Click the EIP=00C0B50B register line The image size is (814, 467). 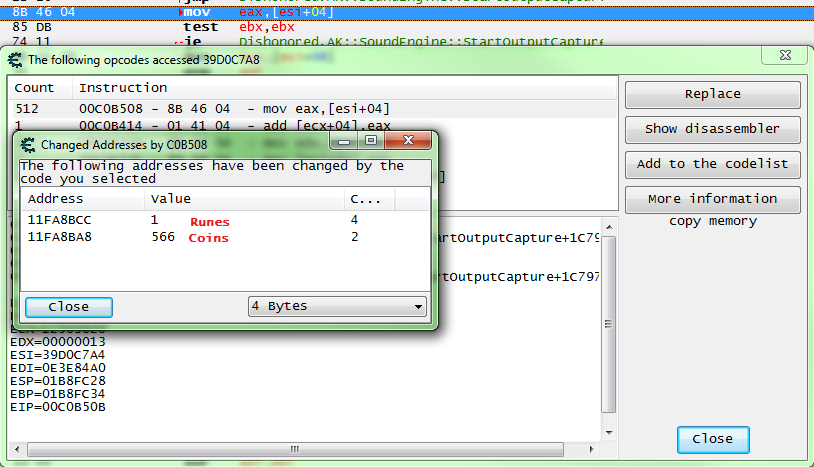click(58, 407)
